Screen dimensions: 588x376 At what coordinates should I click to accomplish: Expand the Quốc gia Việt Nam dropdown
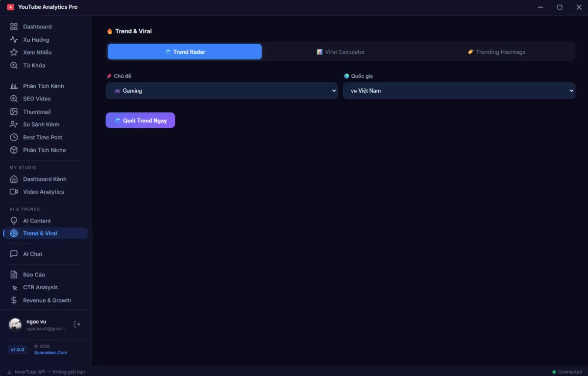(x=459, y=91)
